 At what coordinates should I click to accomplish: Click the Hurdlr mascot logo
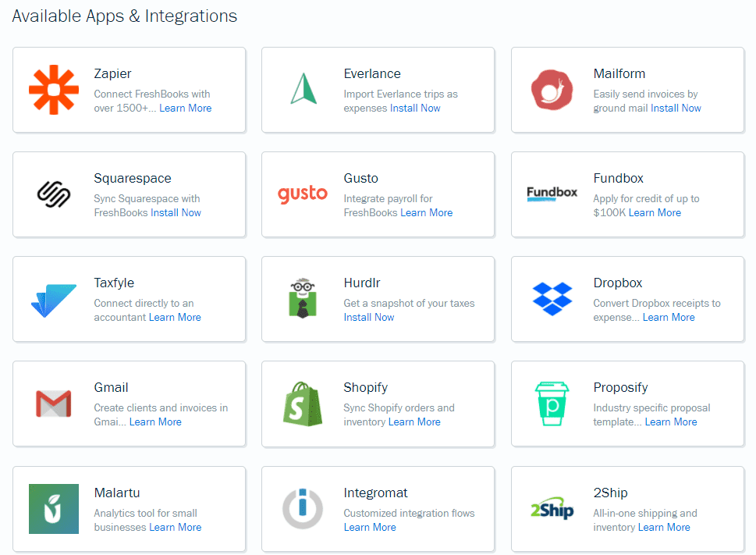303,298
